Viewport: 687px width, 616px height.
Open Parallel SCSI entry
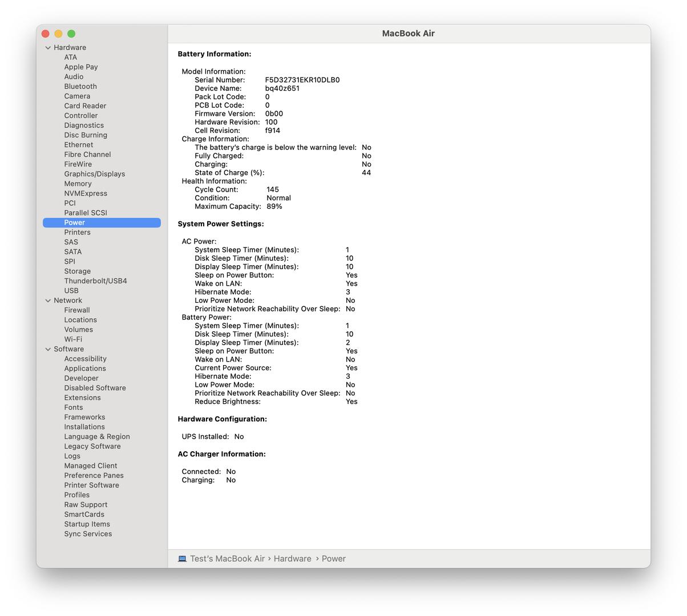(x=86, y=212)
